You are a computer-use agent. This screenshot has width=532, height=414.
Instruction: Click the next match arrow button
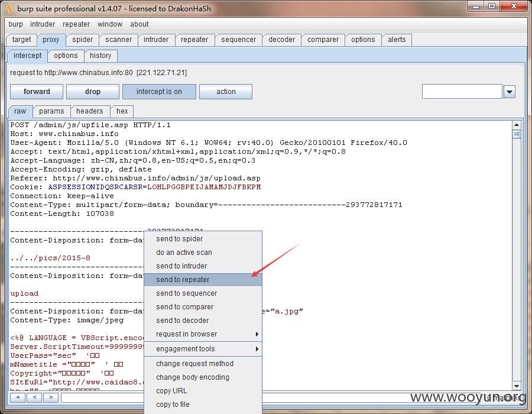51,397
